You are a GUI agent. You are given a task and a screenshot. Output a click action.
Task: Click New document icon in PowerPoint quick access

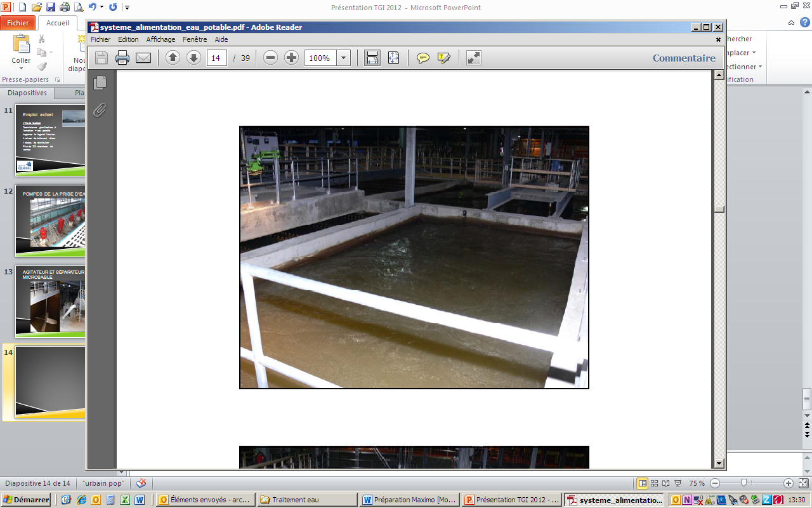[22, 8]
